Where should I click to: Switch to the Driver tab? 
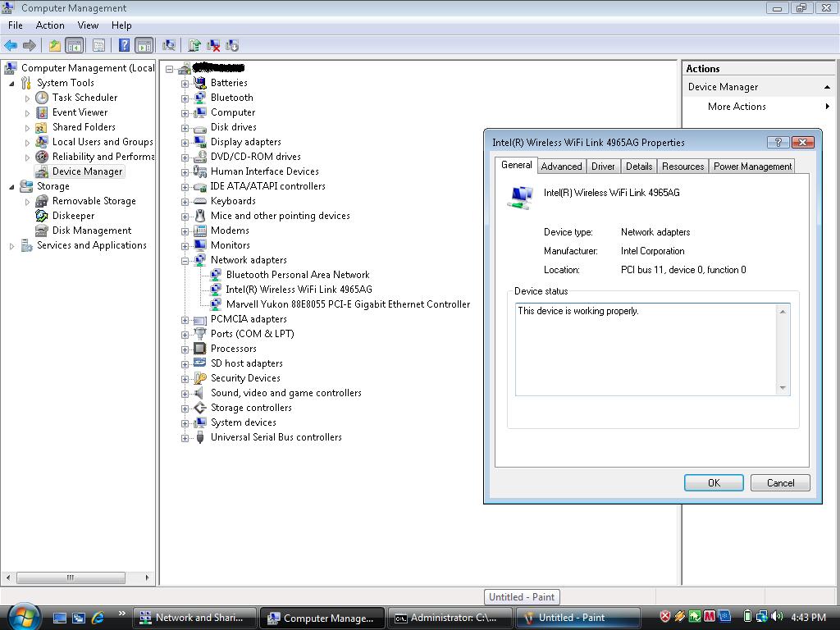[x=603, y=166]
